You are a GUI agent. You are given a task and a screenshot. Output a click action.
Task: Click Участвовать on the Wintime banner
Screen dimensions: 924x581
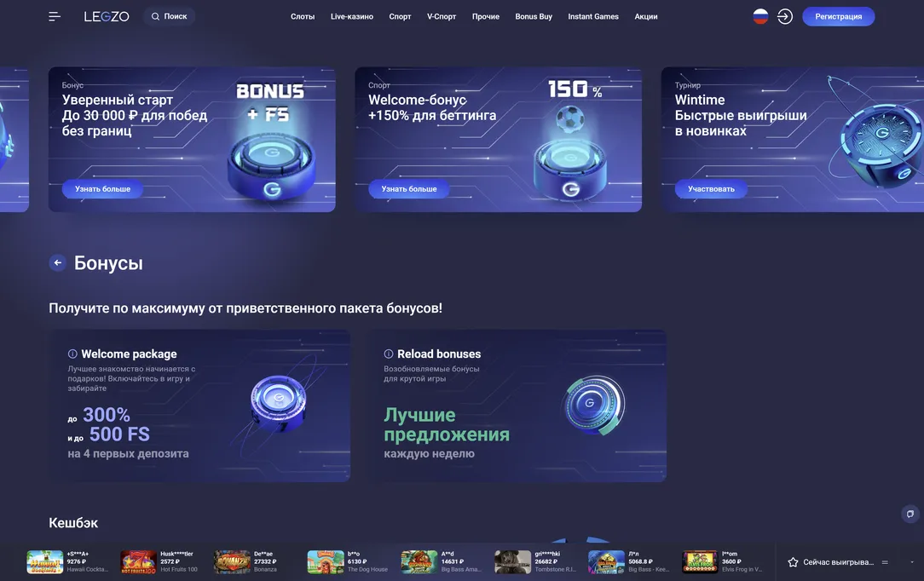[x=711, y=188]
